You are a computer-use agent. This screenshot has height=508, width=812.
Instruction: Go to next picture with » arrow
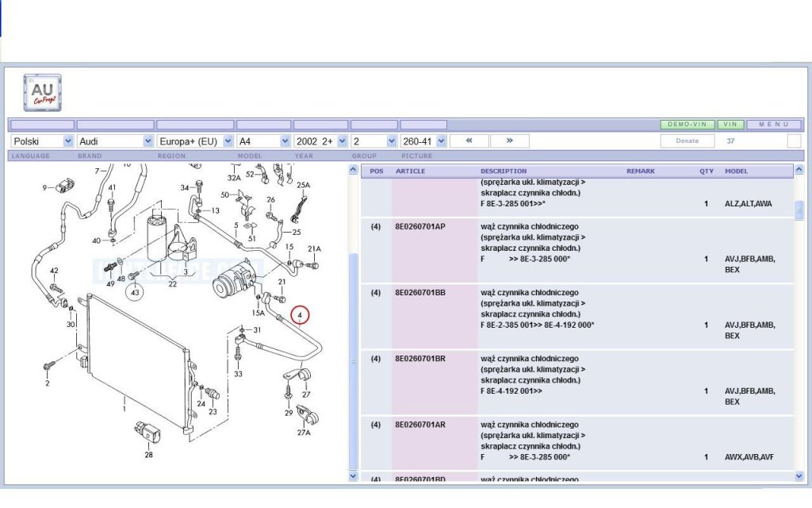point(510,141)
